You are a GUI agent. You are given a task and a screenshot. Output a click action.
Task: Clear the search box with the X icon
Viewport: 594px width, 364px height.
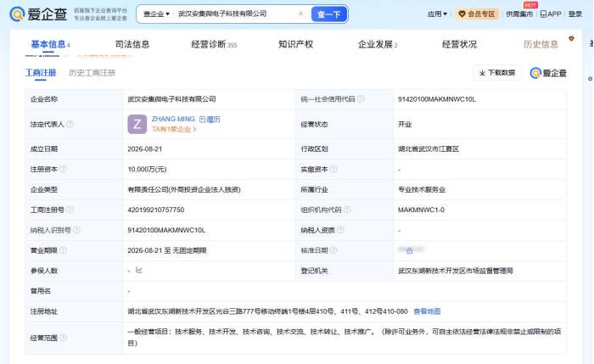pos(300,14)
